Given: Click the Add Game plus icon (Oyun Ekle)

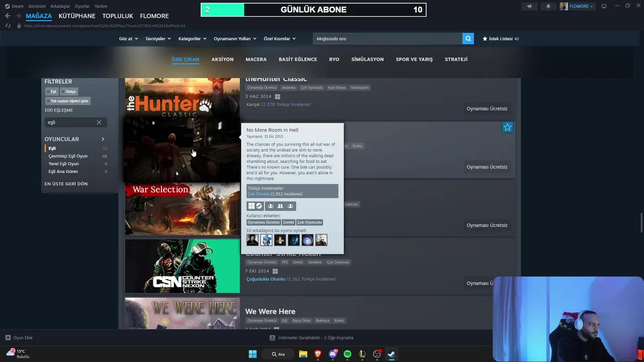Looking at the screenshot, I should (8, 337).
